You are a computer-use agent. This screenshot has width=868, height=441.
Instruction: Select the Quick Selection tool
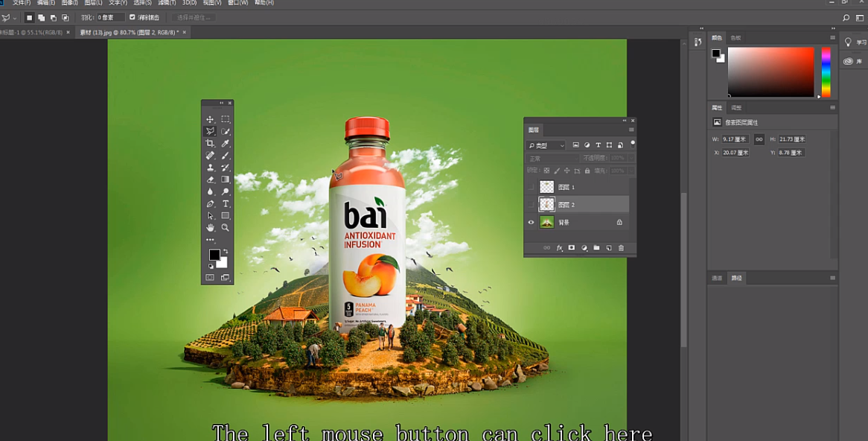pyautogui.click(x=226, y=131)
